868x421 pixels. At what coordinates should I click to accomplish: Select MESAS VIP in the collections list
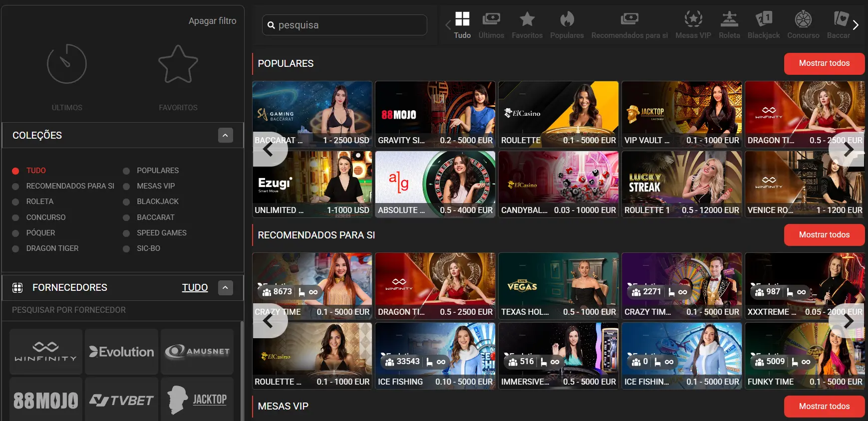[156, 186]
